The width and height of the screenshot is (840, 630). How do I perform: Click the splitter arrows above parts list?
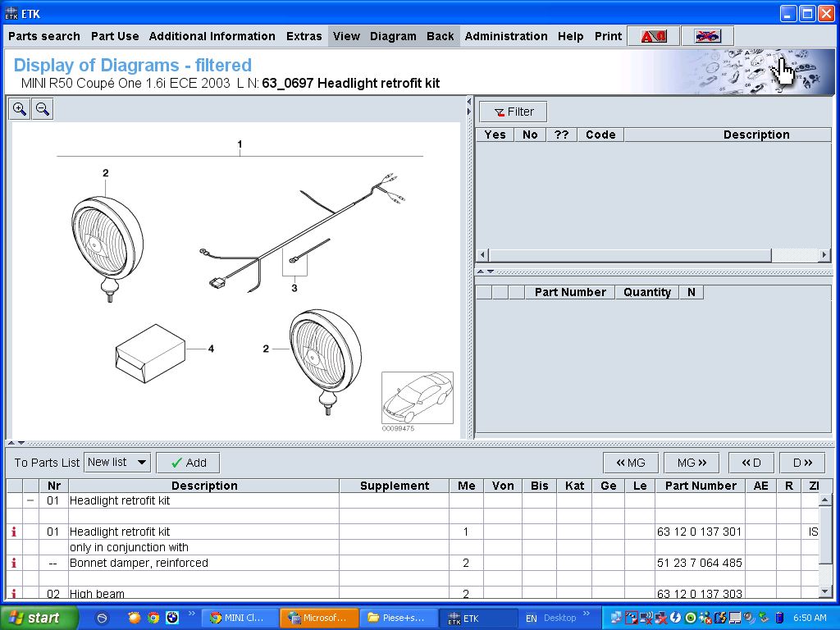point(16,443)
